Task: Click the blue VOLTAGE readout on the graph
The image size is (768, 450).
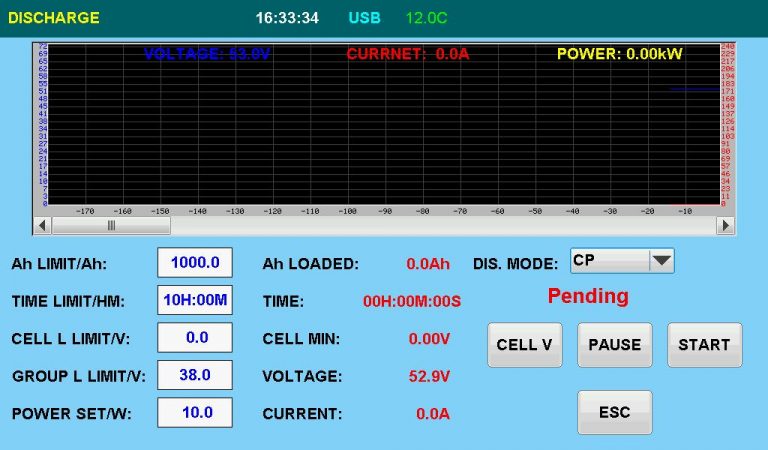Action: tap(207, 54)
